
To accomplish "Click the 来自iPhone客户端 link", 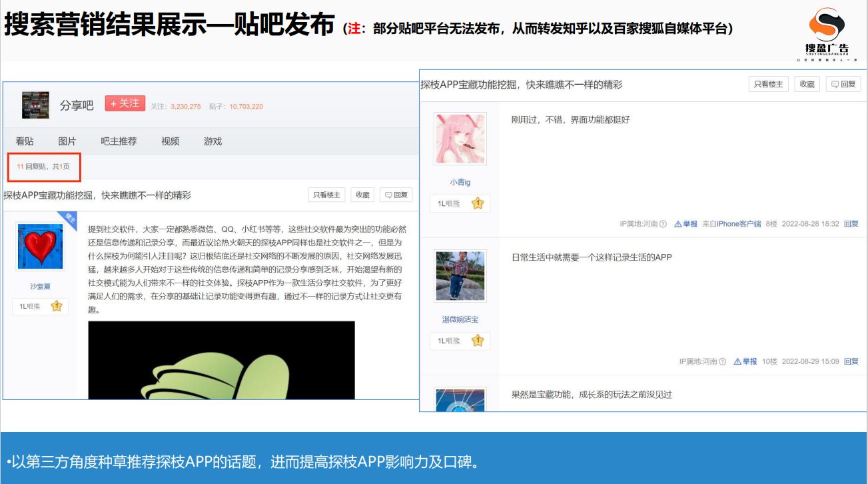I will point(731,225).
